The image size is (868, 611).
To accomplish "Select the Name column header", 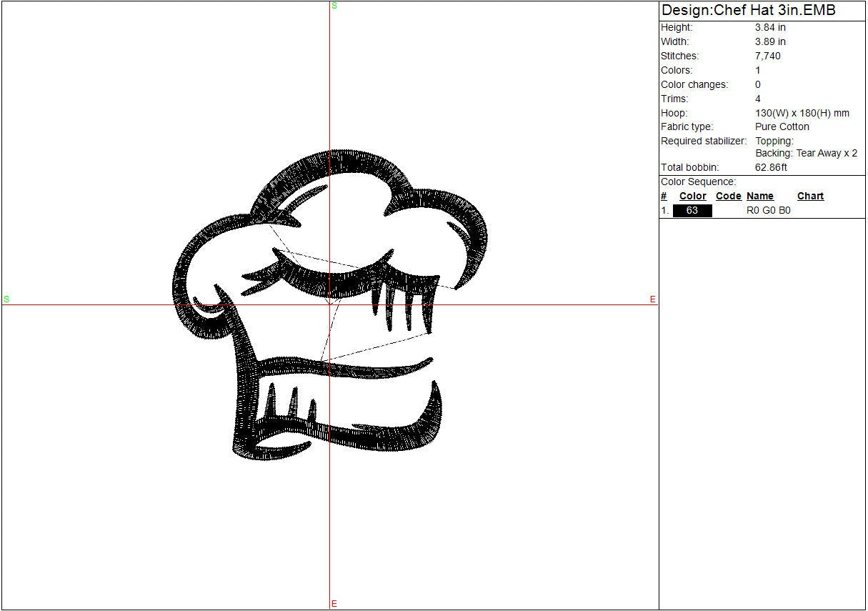I will click(x=759, y=197).
